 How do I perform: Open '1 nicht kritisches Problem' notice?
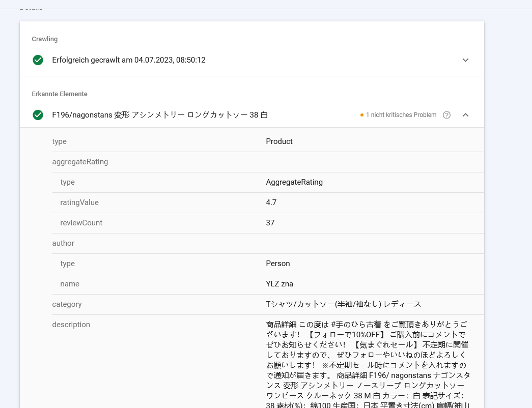pos(401,115)
